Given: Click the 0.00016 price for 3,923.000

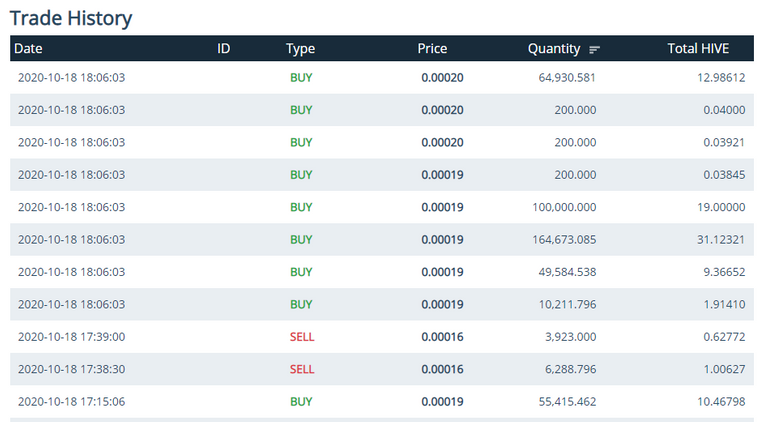Looking at the screenshot, I should pyautogui.click(x=442, y=337).
